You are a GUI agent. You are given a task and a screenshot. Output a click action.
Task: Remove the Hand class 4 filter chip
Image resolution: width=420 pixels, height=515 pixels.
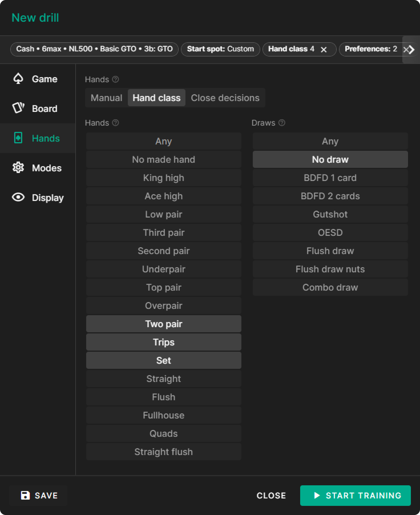tap(324, 50)
